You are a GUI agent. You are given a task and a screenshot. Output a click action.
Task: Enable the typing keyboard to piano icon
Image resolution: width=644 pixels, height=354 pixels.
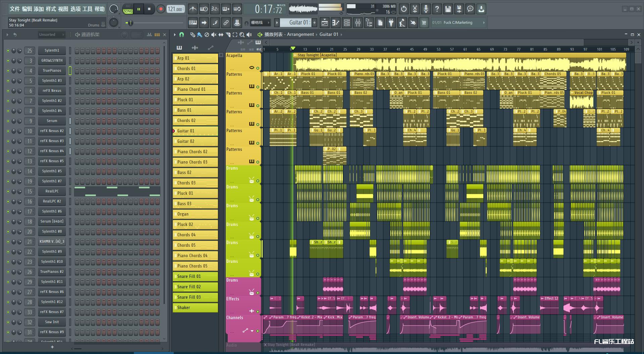coord(193,22)
